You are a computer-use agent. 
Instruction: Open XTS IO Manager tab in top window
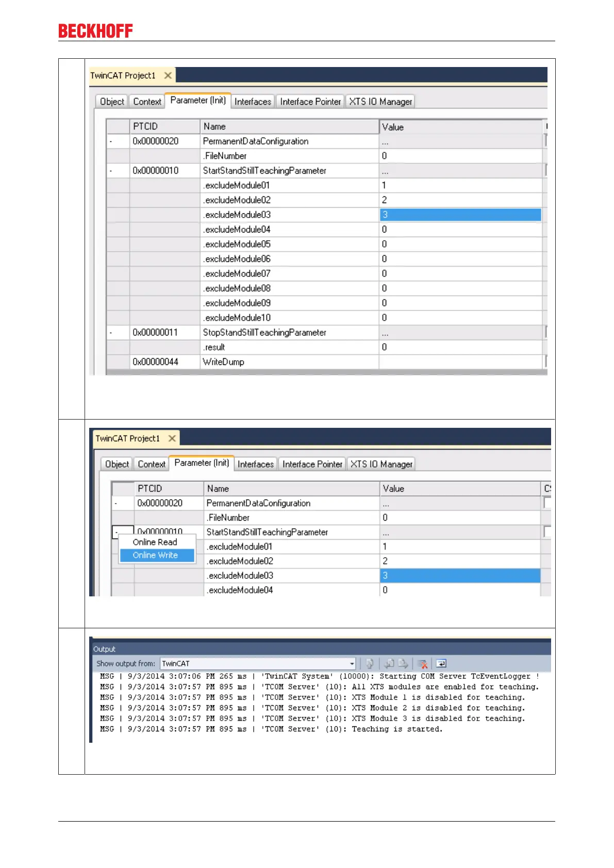tap(380, 102)
